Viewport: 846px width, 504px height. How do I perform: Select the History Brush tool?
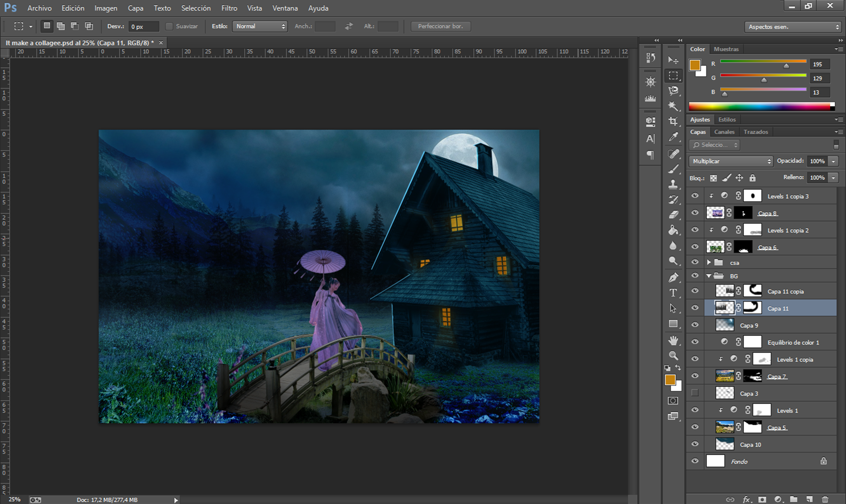pos(673,200)
